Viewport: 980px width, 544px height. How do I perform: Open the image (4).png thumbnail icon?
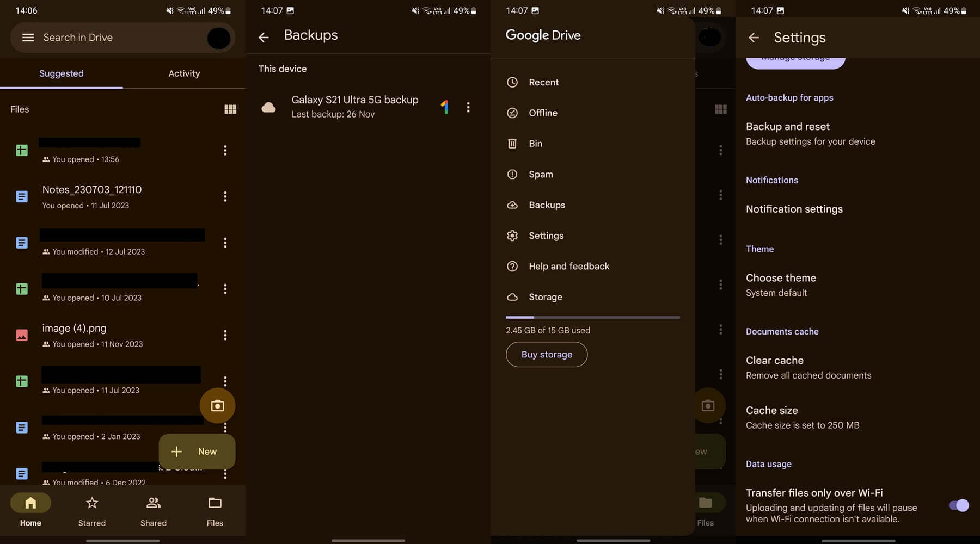(22, 335)
